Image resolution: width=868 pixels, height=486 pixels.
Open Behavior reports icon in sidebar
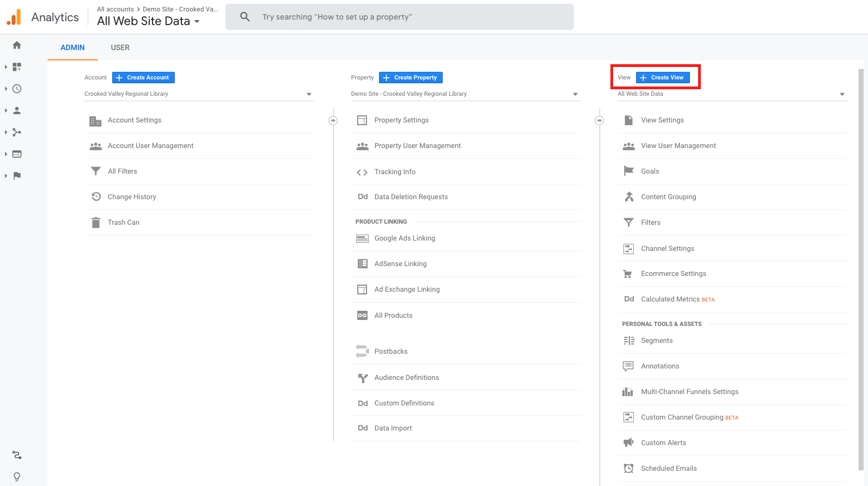click(x=17, y=154)
